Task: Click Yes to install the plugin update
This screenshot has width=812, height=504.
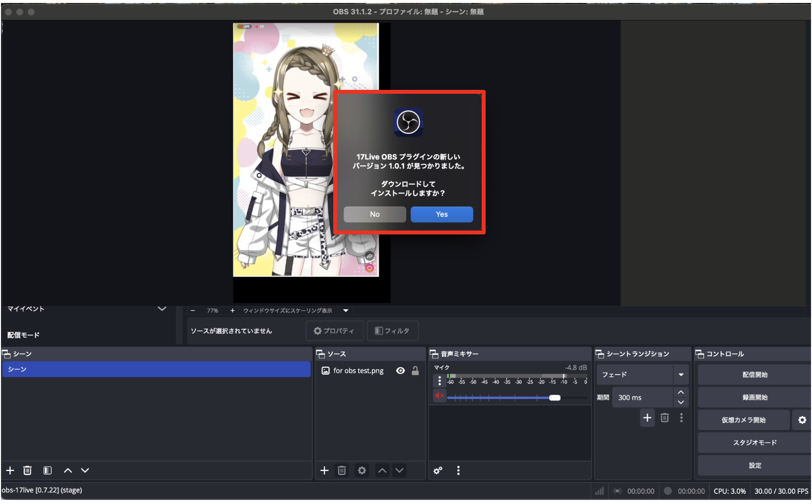Action: 442,214
